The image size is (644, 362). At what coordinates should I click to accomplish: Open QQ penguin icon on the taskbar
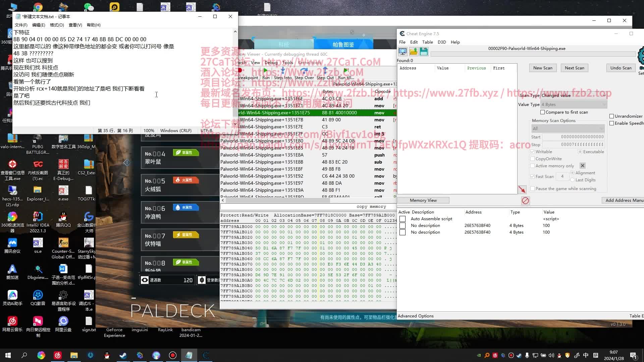pos(107,355)
